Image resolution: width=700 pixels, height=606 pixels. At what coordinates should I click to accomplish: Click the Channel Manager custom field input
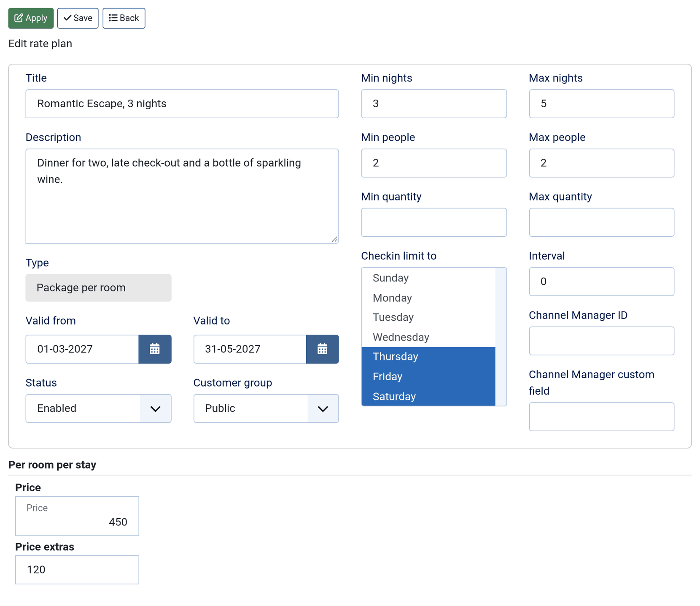click(x=601, y=417)
